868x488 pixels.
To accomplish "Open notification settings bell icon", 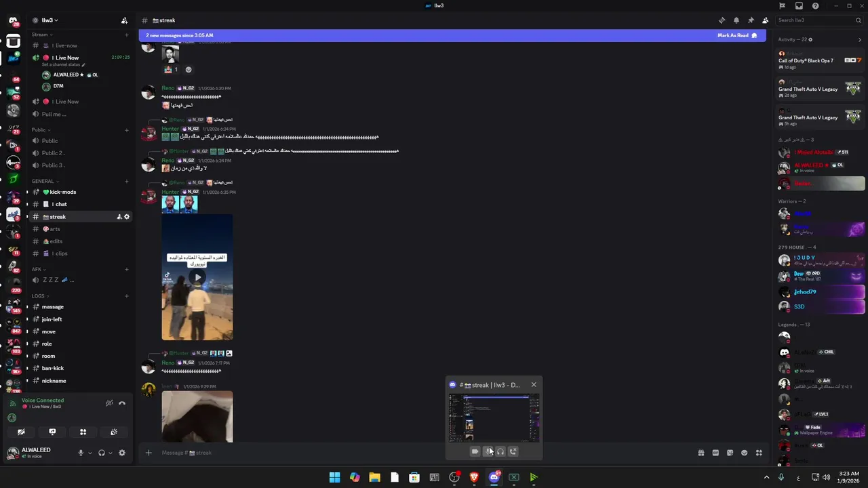I will [736, 20].
